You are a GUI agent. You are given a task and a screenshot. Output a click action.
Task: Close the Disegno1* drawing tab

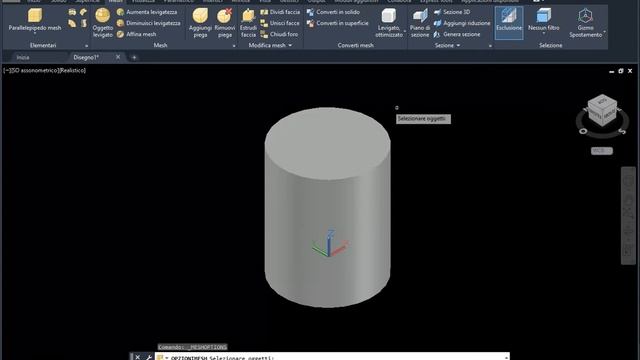(x=118, y=57)
